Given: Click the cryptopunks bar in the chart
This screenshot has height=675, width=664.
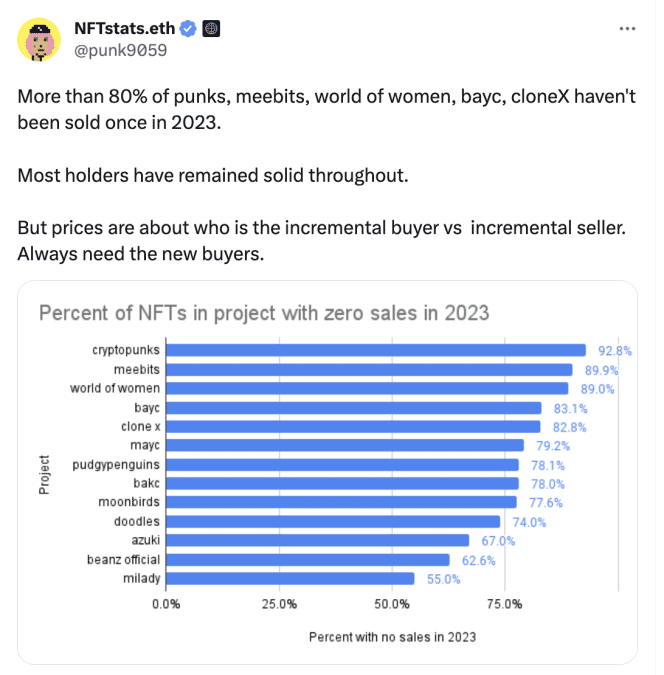Looking at the screenshot, I should click(375, 350).
